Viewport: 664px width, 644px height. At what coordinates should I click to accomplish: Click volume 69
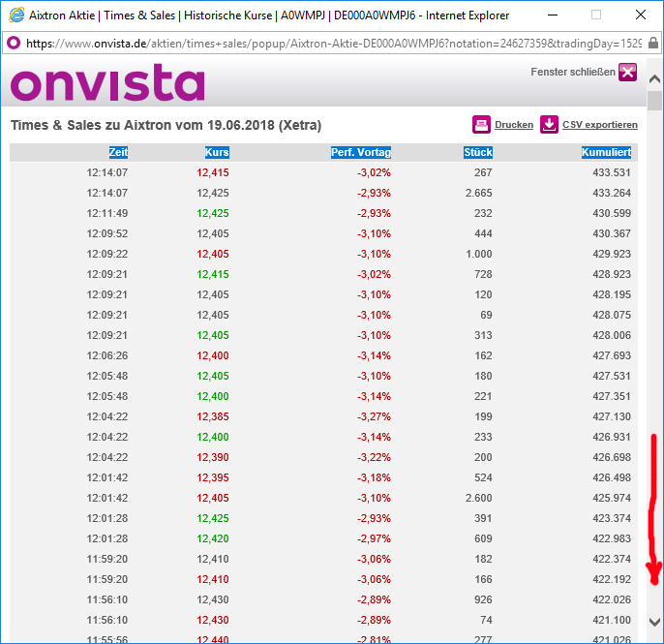coord(486,315)
